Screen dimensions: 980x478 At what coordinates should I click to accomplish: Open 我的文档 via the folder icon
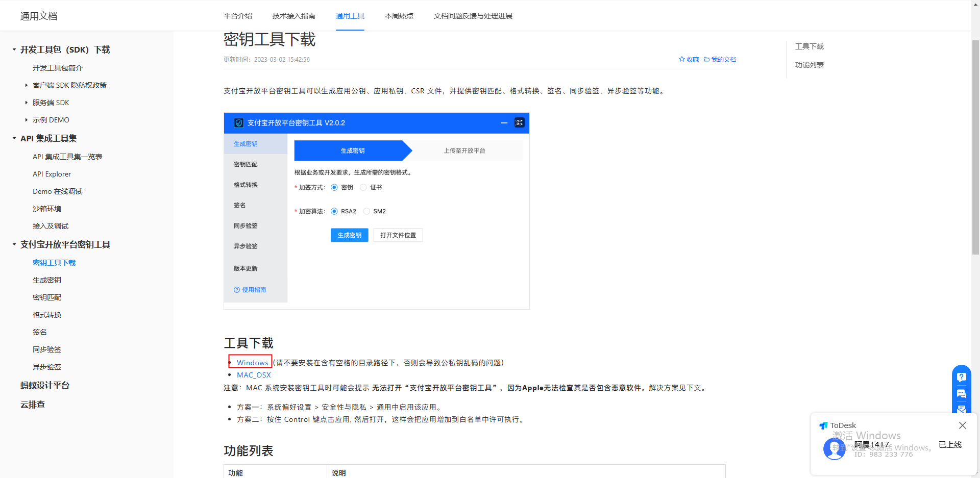click(x=707, y=59)
